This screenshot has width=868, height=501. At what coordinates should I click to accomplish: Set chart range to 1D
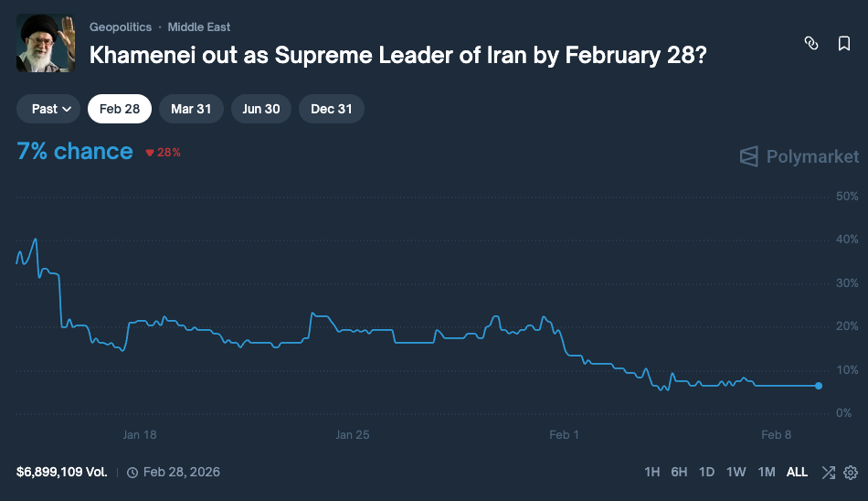(706, 473)
